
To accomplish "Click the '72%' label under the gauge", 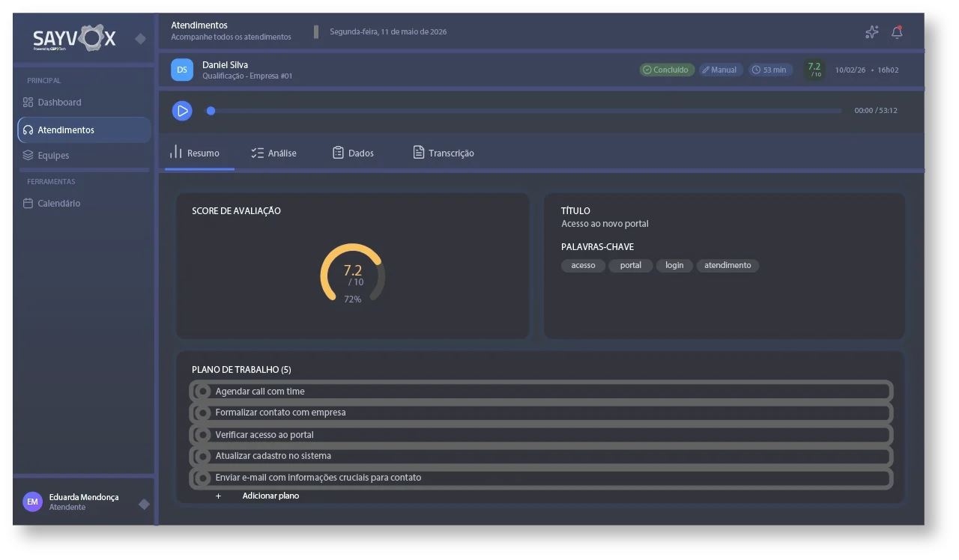I will click(x=353, y=299).
